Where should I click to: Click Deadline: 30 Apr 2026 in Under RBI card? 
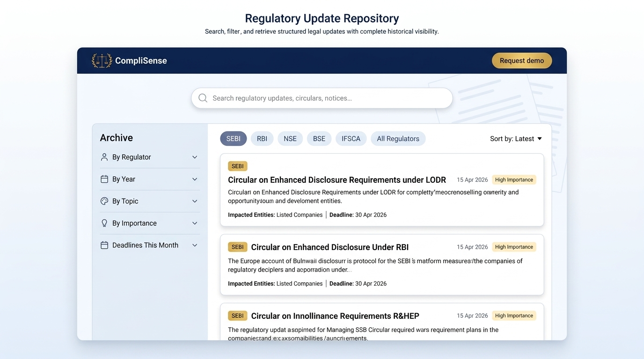click(x=358, y=284)
